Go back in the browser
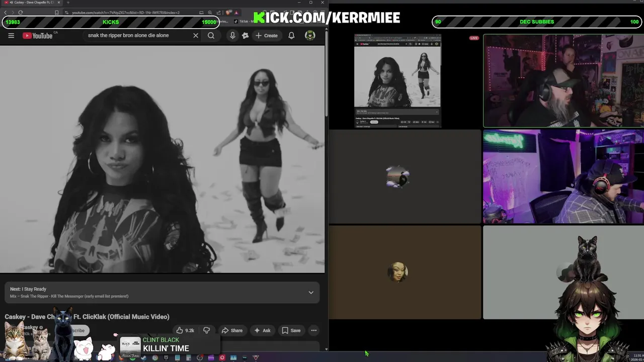Image resolution: width=644 pixels, height=362 pixels. coord(6,13)
